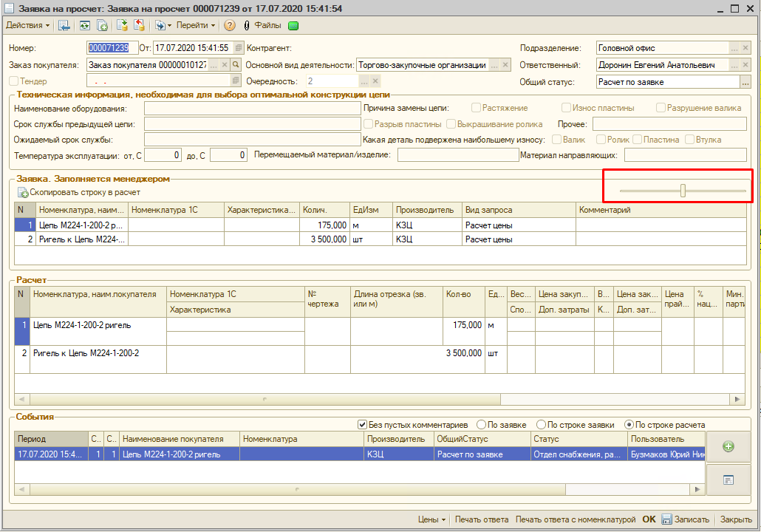
Task: Click the Записать button label
Action: (692, 519)
